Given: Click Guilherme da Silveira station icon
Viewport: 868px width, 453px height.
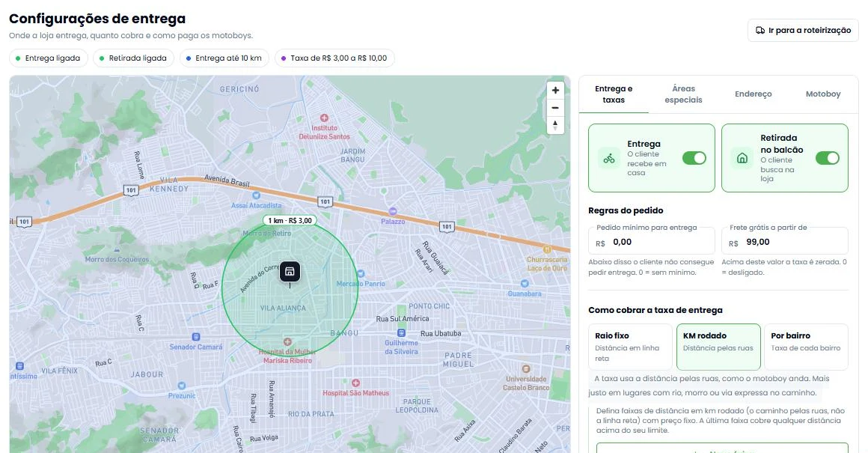Looking at the screenshot, I should tap(401, 333).
